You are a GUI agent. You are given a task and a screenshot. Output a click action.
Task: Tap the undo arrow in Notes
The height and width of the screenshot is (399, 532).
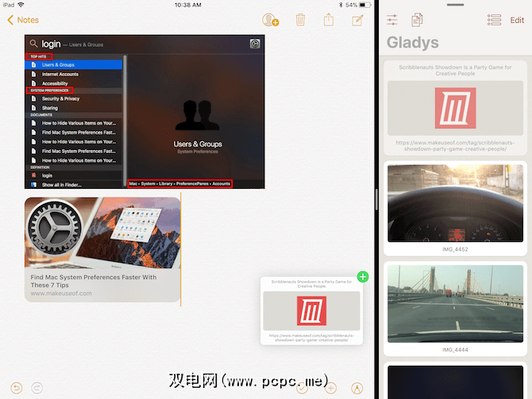(17, 388)
